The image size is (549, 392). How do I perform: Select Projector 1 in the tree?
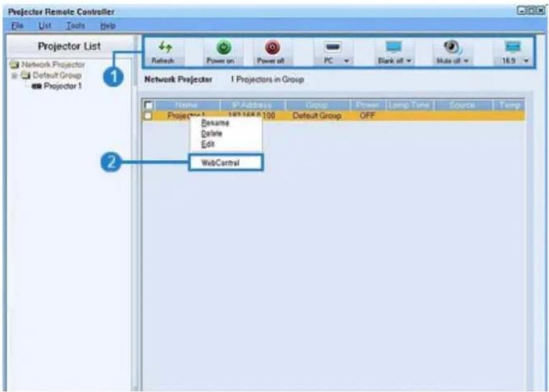click(x=62, y=86)
